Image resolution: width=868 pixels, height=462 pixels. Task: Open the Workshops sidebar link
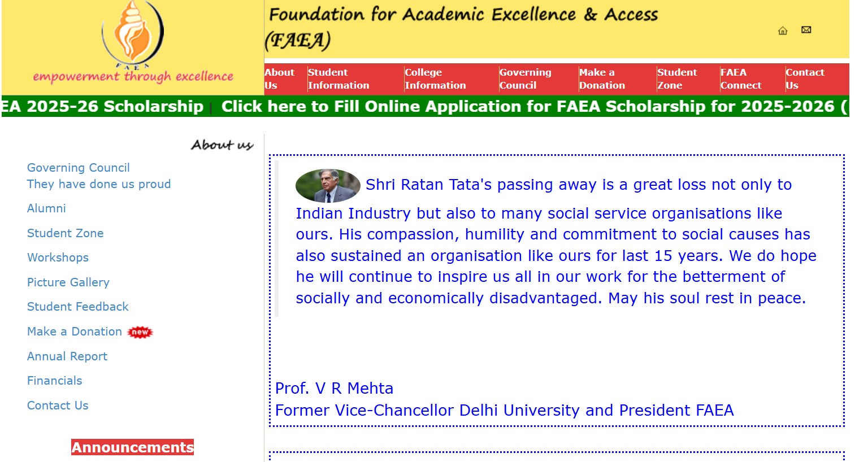tap(58, 258)
